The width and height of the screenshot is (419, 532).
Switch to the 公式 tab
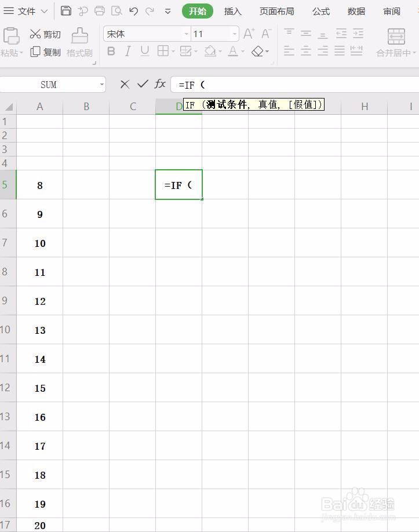point(321,12)
